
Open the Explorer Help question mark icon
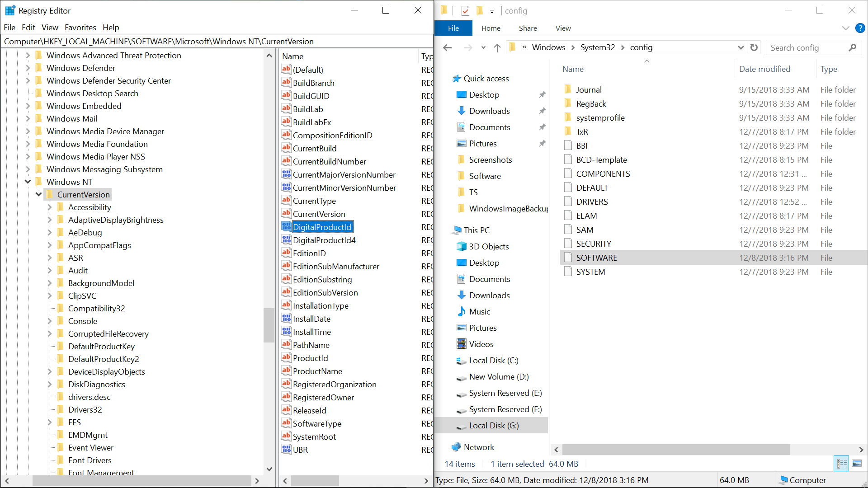coord(860,28)
